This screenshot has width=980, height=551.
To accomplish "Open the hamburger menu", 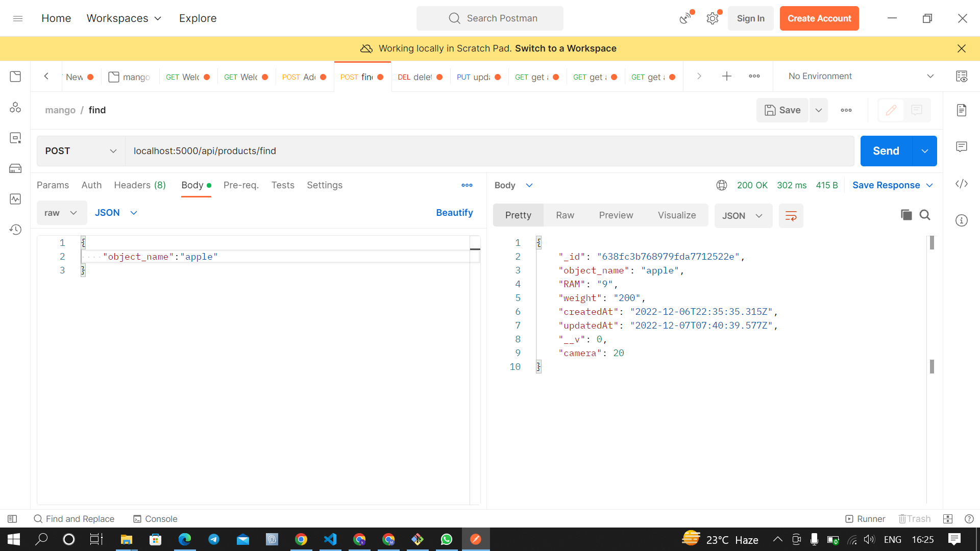I will (x=18, y=18).
